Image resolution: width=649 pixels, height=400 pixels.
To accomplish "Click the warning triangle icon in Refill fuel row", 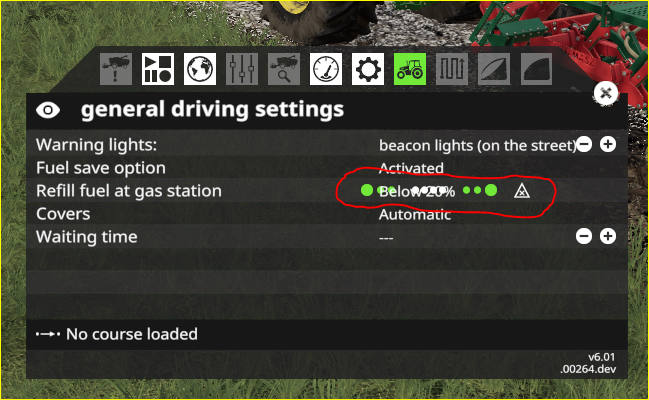I will [522, 191].
